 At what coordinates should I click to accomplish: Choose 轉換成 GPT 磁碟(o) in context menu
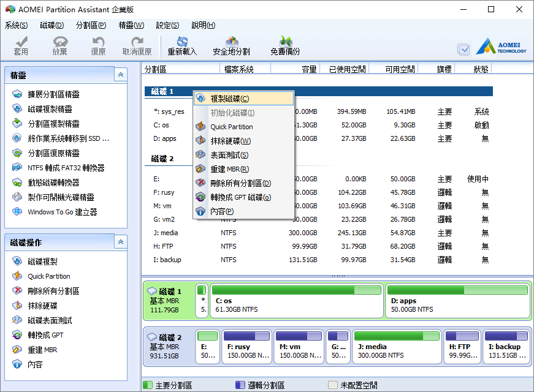pos(243,197)
